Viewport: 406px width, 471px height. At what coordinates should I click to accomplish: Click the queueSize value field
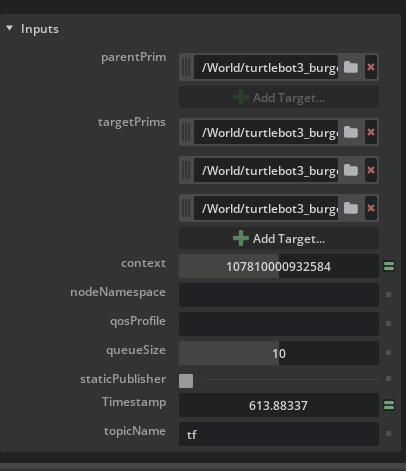point(279,353)
